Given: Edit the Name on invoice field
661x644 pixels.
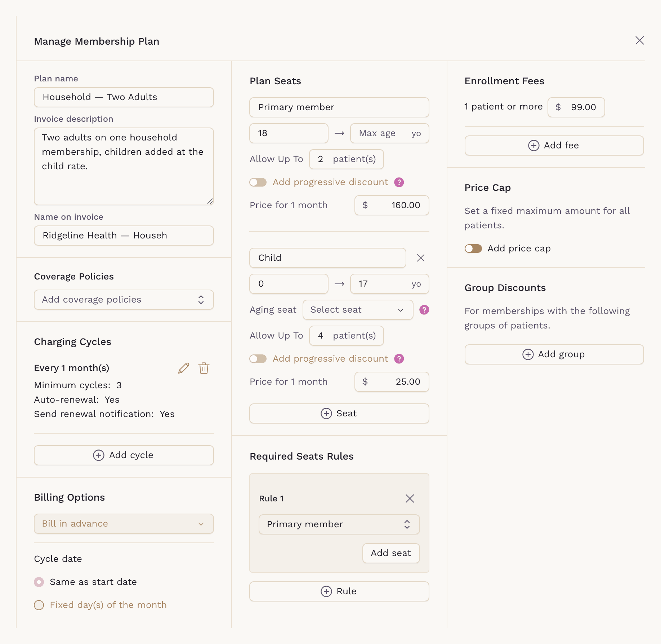Looking at the screenshot, I should point(124,236).
